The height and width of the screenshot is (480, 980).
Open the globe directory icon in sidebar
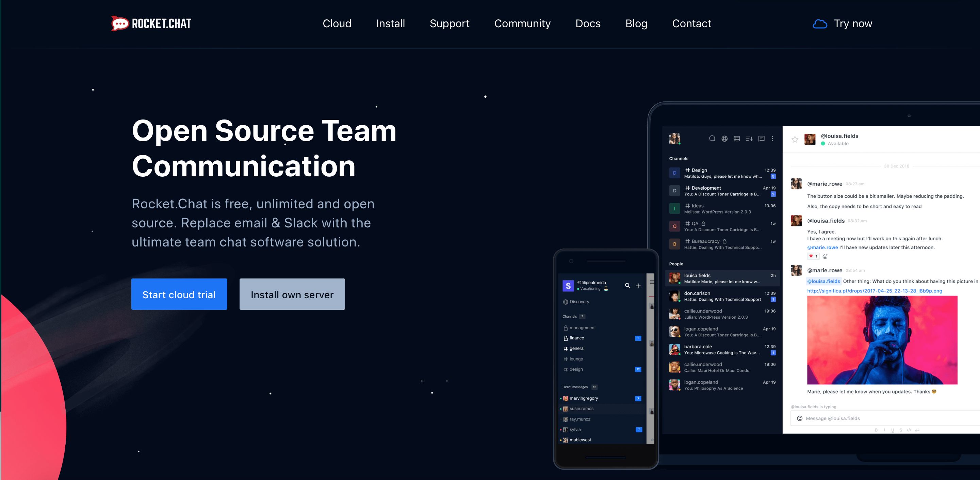[724, 139]
